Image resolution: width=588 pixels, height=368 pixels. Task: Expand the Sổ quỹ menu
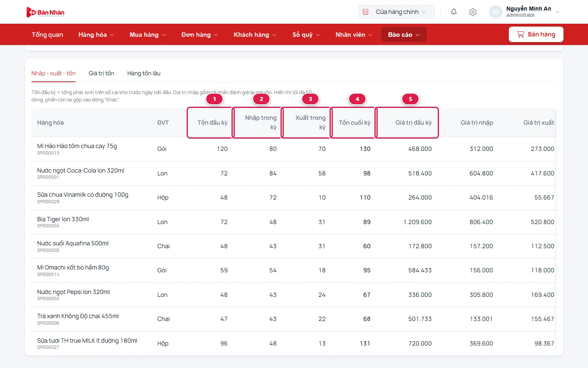coord(306,35)
